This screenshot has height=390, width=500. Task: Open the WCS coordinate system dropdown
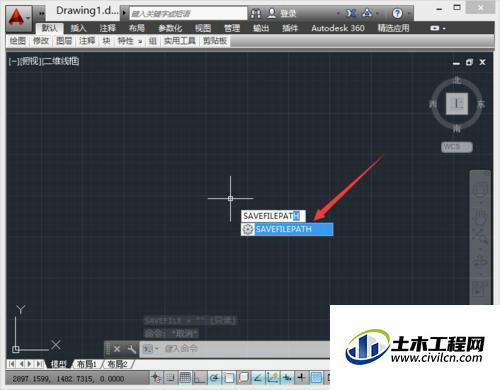pos(457,147)
